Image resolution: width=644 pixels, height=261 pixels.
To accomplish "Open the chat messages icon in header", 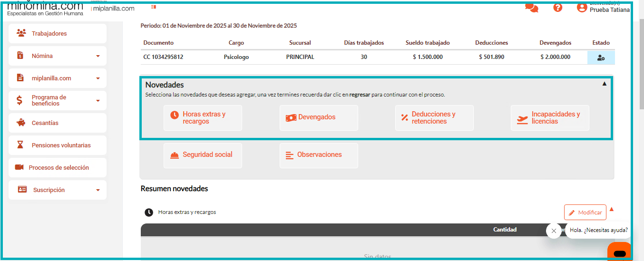I will [532, 8].
